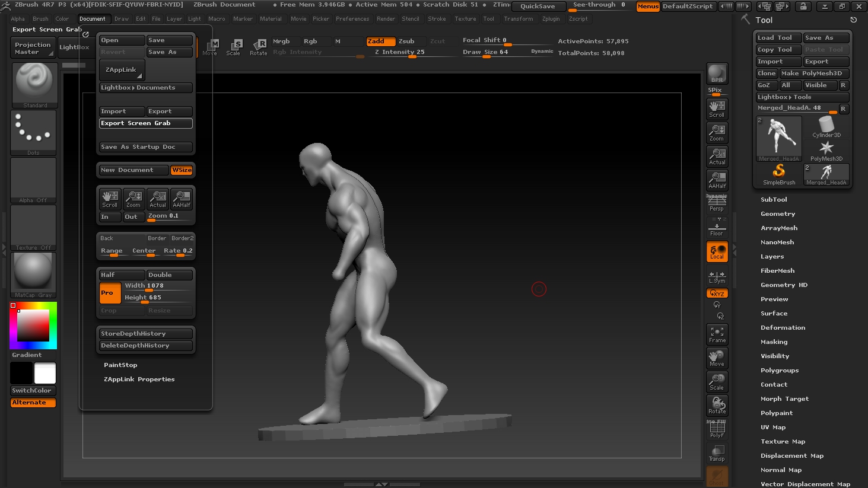Screen dimensions: 868x488
Task: Toggle Persp perspective view
Action: pos(717,203)
